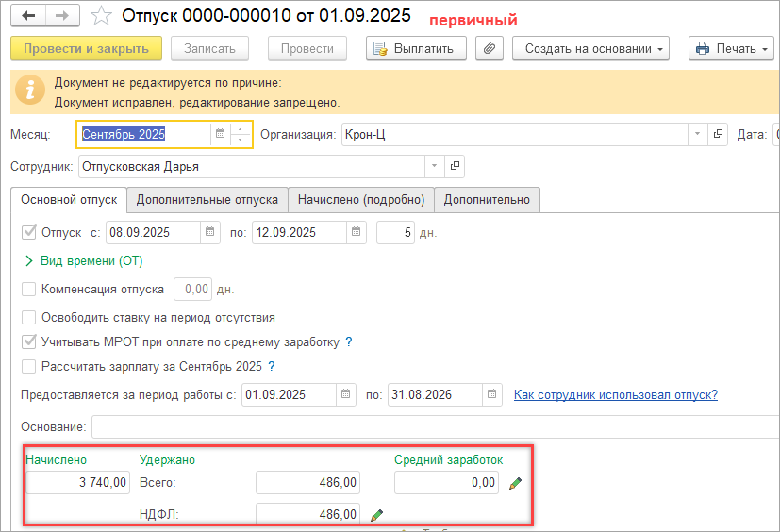The width and height of the screenshot is (780, 532).
Task: Open link Как сотрудник использовал отпуск?
Action: 615,394
